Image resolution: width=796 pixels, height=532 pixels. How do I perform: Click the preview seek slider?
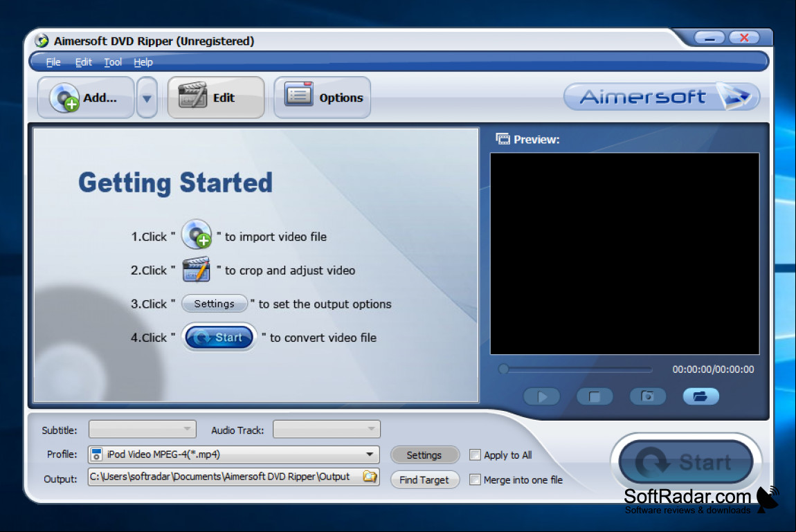click(x=575, y=369)
